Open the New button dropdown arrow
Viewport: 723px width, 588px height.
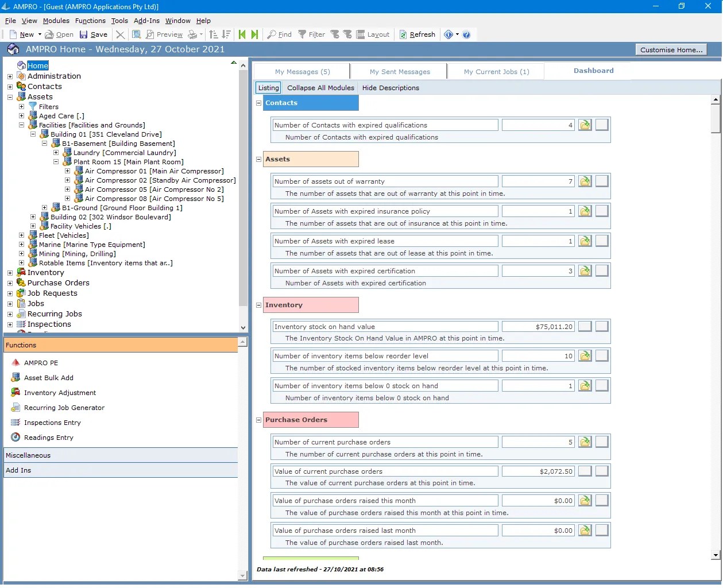click(40, 34)
